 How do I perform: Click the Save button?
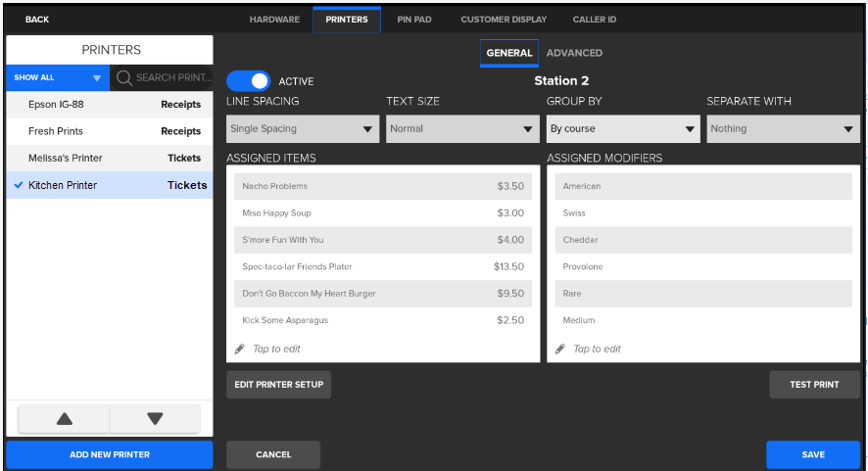pyautogui.click(x=812, y=454)
